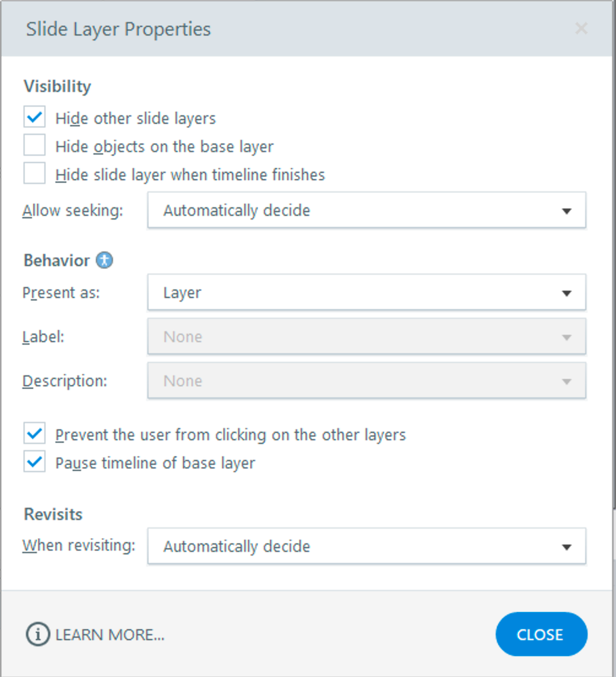
Task: Uncheck Hide other slide layers
Action: 35,117
